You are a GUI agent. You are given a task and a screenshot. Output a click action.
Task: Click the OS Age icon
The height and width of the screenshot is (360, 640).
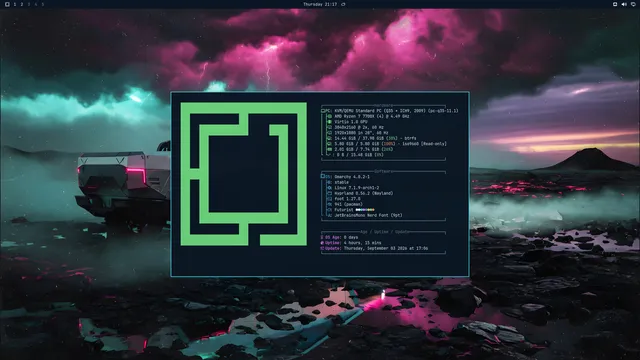pos(322,237)
